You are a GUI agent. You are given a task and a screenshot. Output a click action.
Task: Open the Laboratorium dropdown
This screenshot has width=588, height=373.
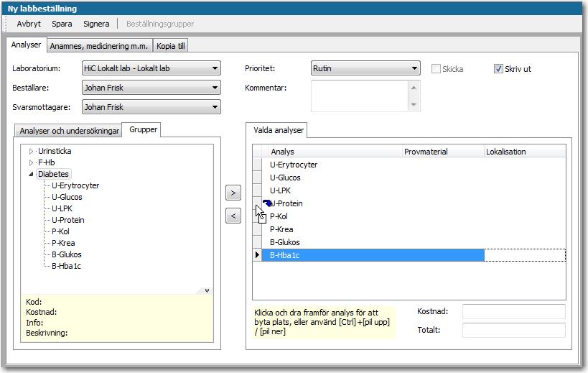[215, 68]
